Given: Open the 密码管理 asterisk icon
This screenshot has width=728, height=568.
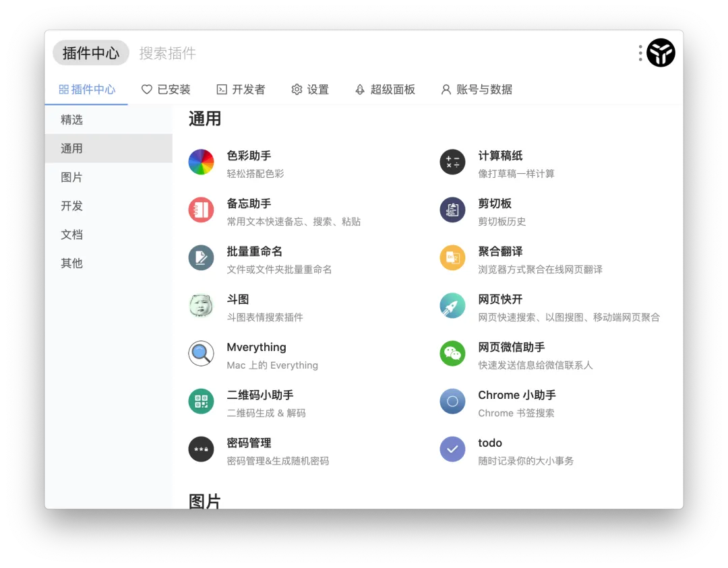Looking at the screenshot, I should pyautogui.click(x=201, y=449).
